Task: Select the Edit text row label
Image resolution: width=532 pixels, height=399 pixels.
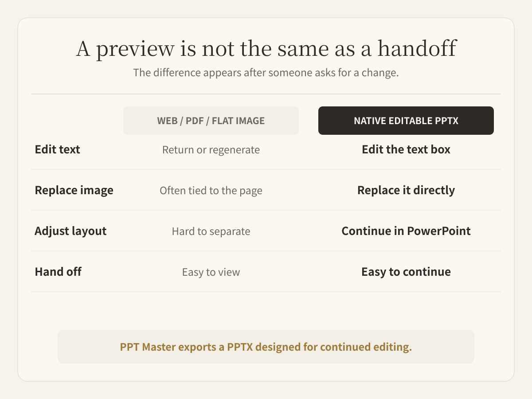Action: [57, 149]
